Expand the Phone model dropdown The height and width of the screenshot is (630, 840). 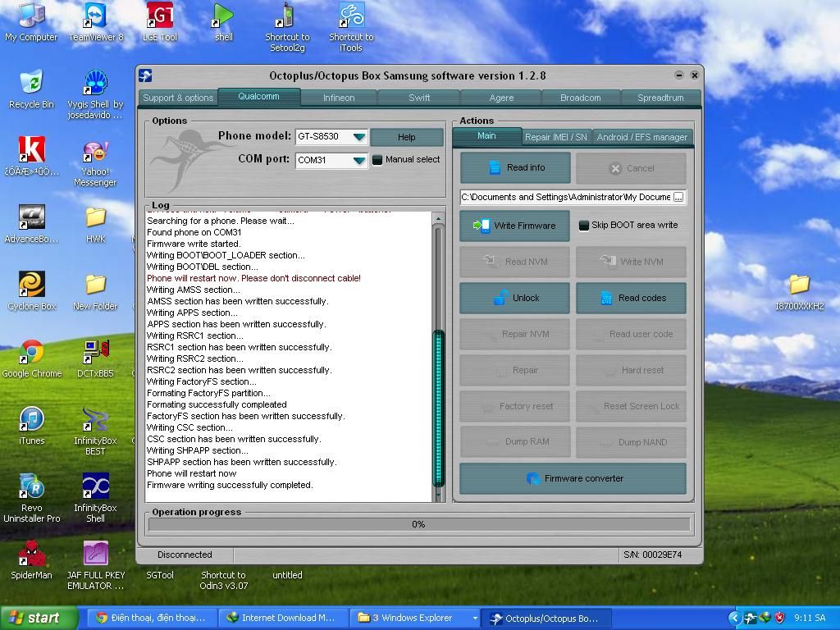(x=359, y=137)
